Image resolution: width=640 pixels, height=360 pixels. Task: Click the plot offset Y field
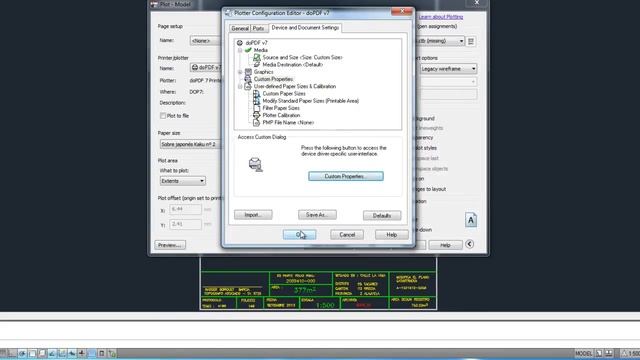click(185, 224)
